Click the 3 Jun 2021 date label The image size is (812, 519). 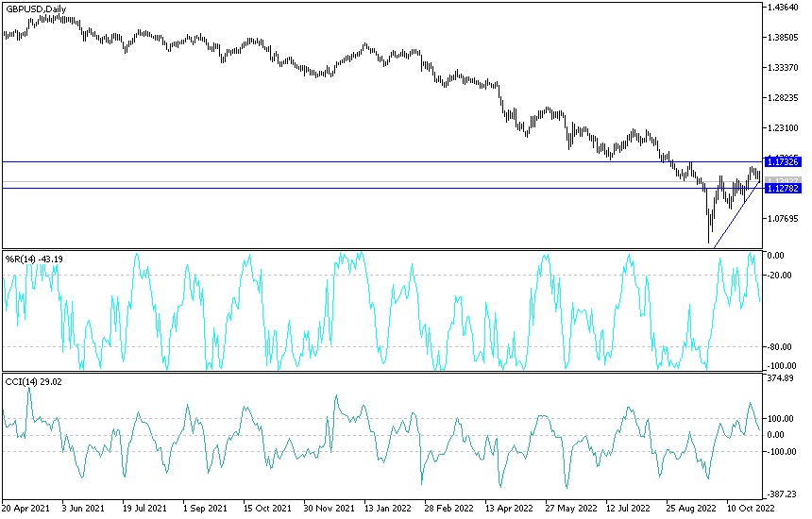click(83, 508)
